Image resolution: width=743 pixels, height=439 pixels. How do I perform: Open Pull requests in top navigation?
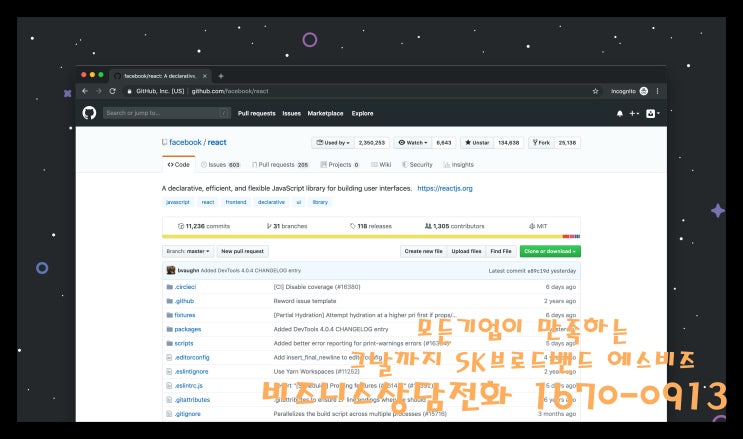coord(256,113)
